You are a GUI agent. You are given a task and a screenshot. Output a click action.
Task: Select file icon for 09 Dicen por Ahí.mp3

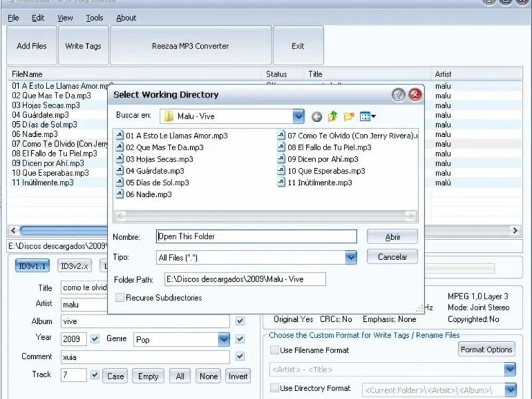pyautogui.click(x=281, y=159)
